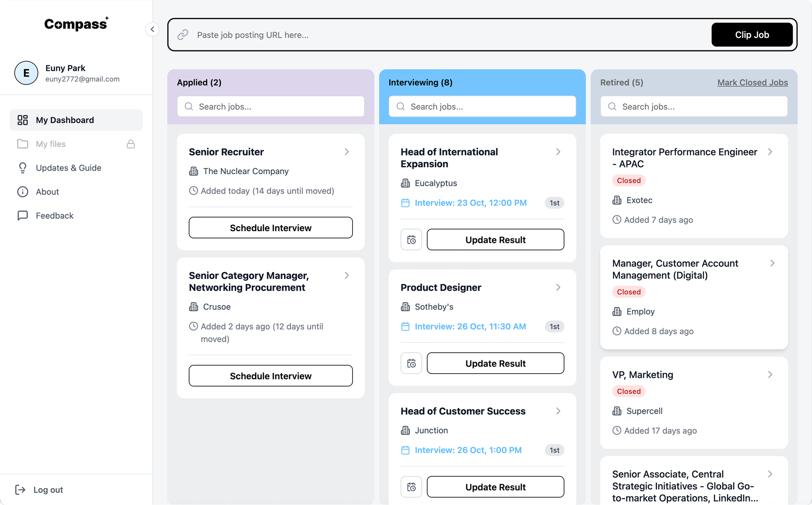This screenshot has height=505, width=812.
Task: Click the link icon in URL bar
Action: (183, 35)
